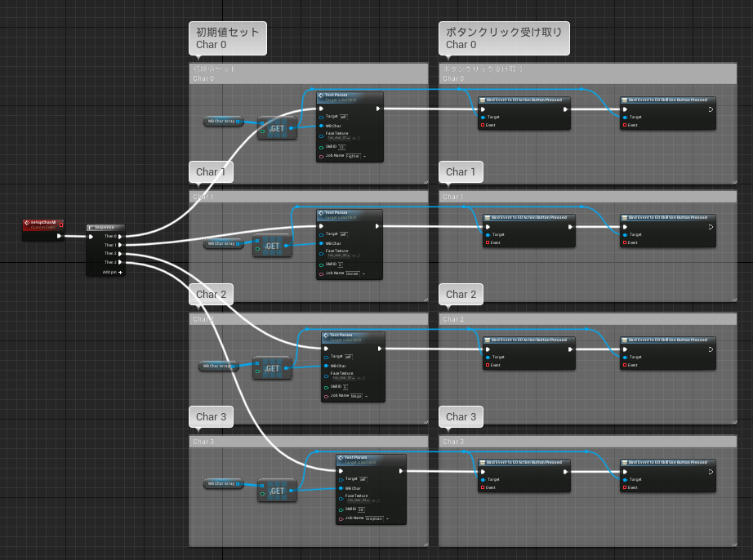Select the GET node in Char 0 group
This screenshot has height=560, width=753.
pyautogui.click(x=277, y=128)
